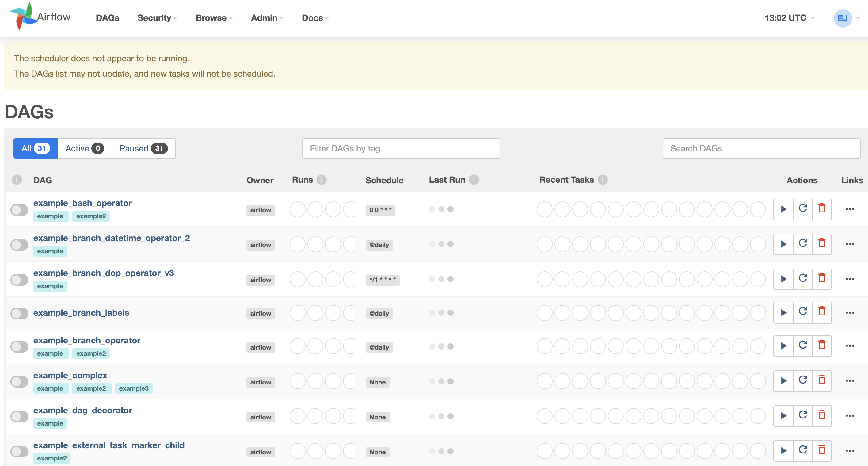Open the example_complex DAG link

[70, 375]
